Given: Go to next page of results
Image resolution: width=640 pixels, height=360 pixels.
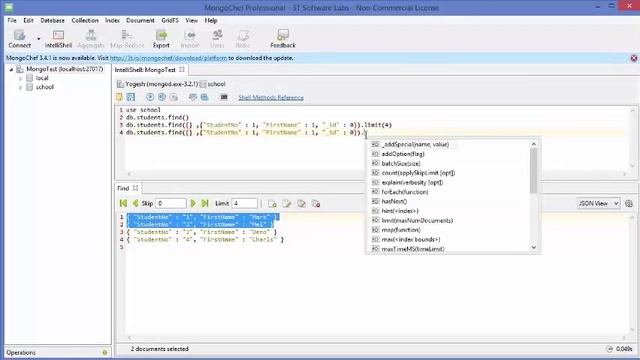Looking at the screenshot, I should pos(193,203).
